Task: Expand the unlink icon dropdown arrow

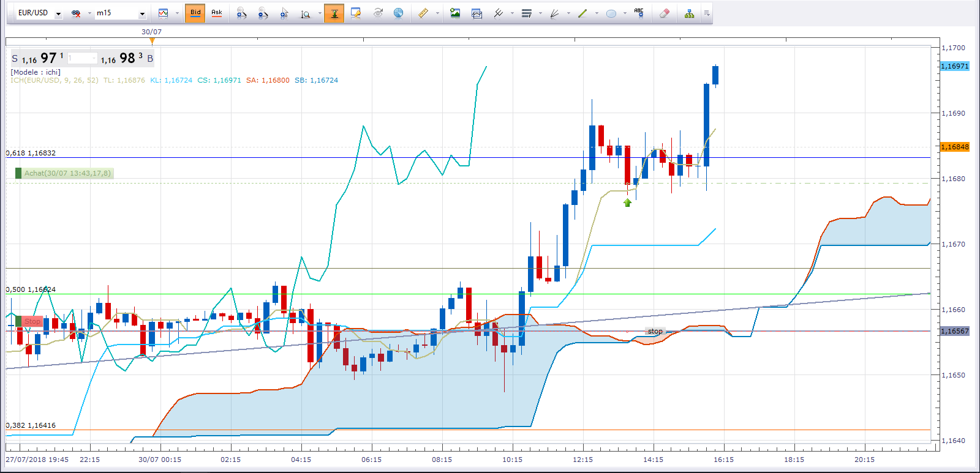Action: pyautogui.click(x=89, y=13)
